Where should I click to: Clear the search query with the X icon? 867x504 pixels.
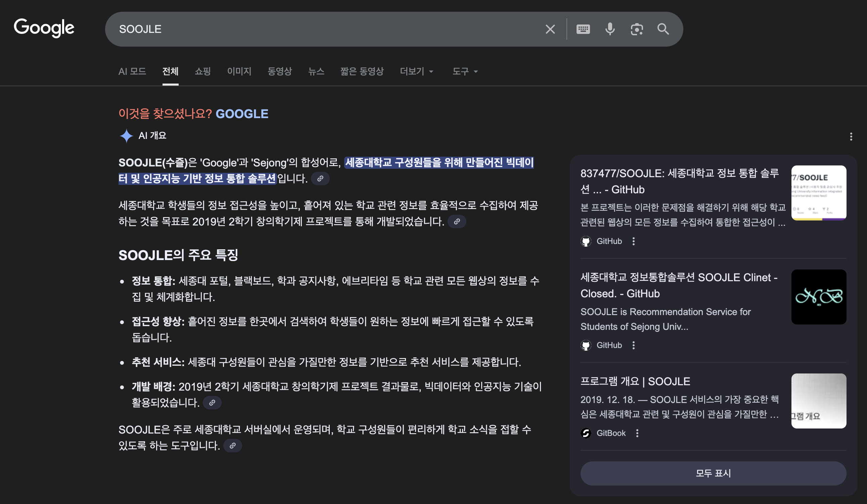(549, 29)
